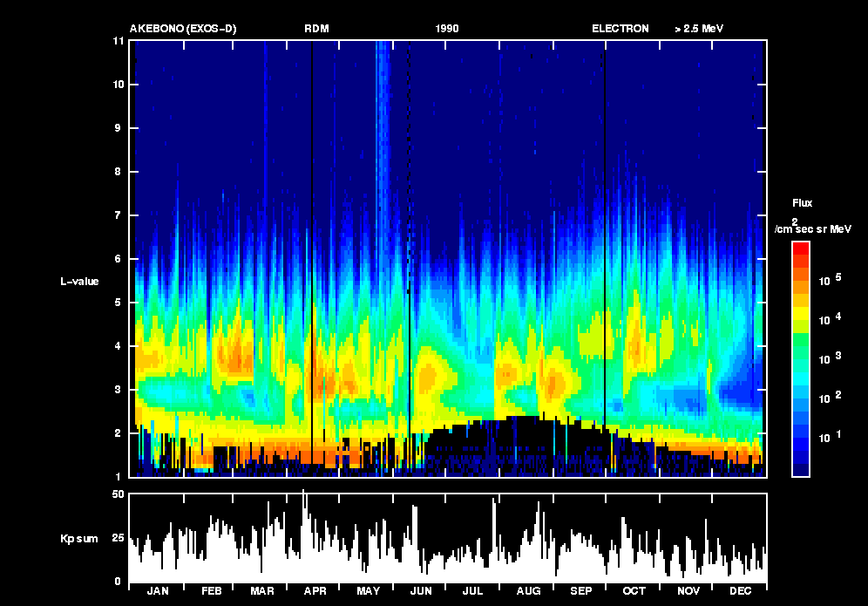This screenshot has height=606, width=868.
Task: Click the Flux colorbar title
Action: pos(802,203)
